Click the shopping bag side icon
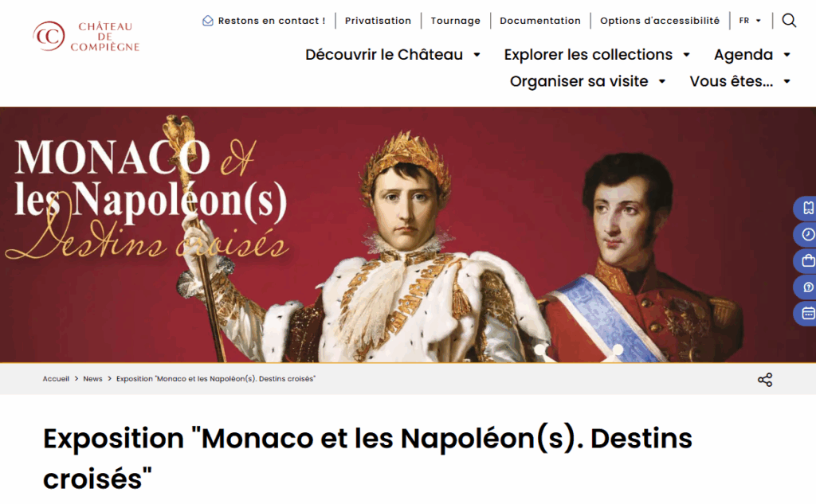 coord(806,260)
